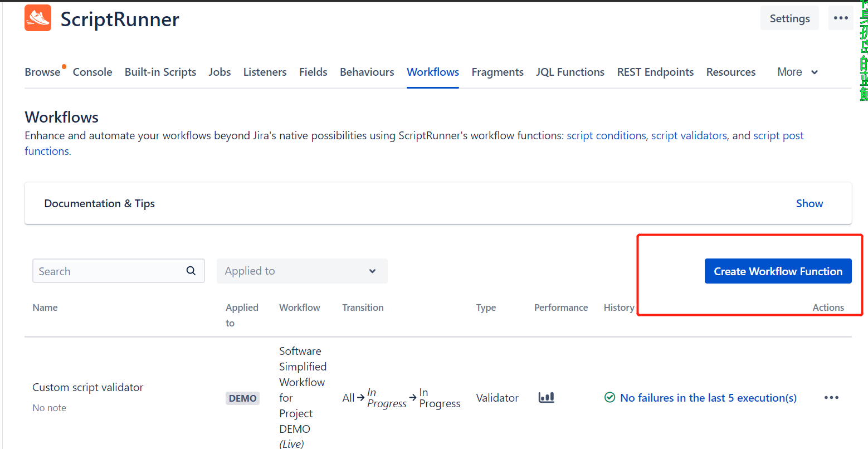This screenshot has height=449, width=868.
Task: Click the search magnifier icon
Action: [191, 271]
